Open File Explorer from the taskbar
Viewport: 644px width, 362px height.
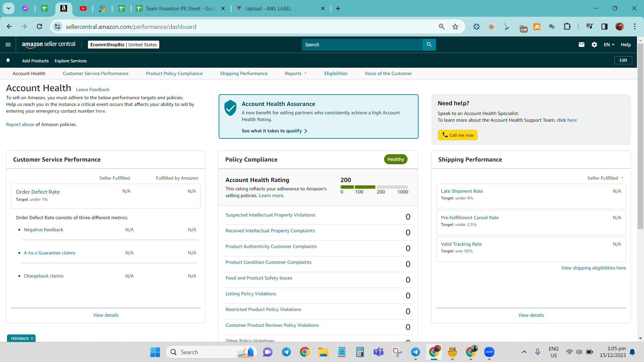click(x=323, y=352)
